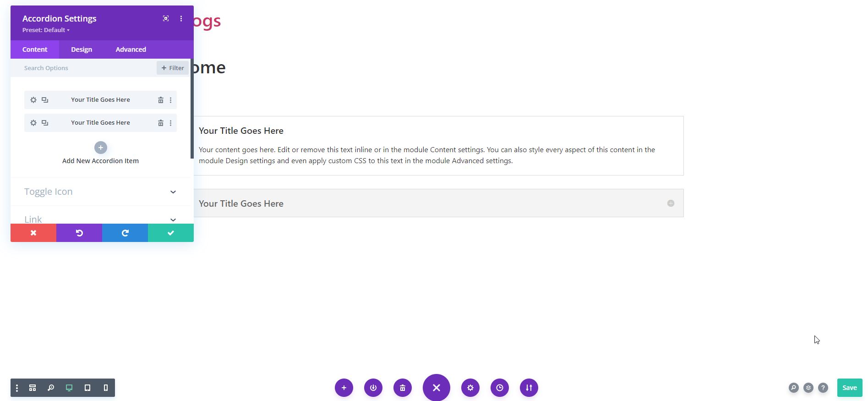Save the page

(850, 388)
